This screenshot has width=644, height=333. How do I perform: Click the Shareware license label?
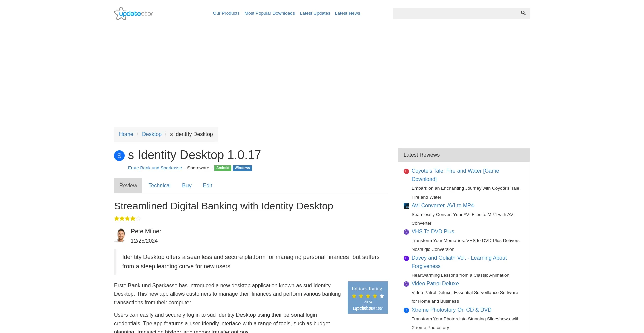click(x=198, y=168)
